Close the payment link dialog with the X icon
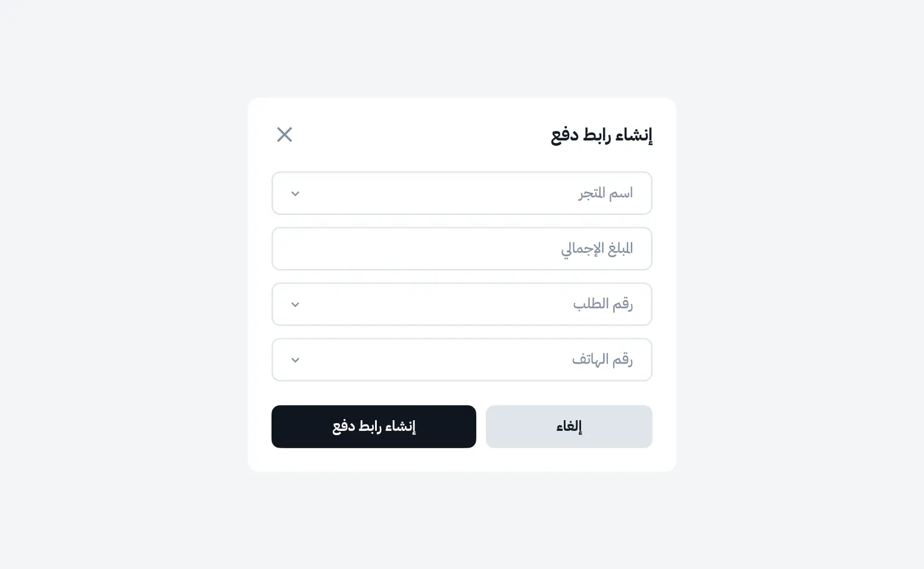The image size is (924, 569). coord(285,135)
